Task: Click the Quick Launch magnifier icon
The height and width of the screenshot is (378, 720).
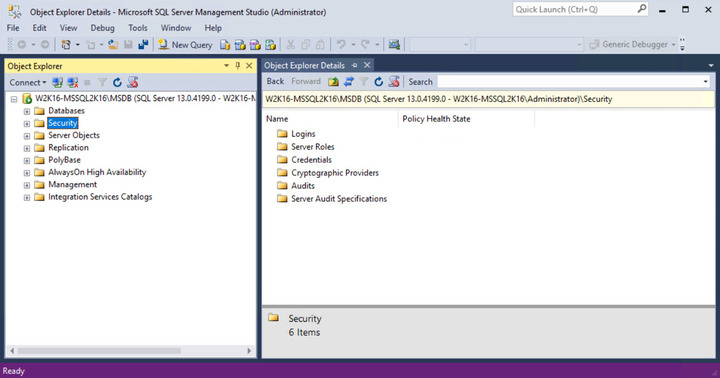Action: pyautogui.click(x=641, y=9)
